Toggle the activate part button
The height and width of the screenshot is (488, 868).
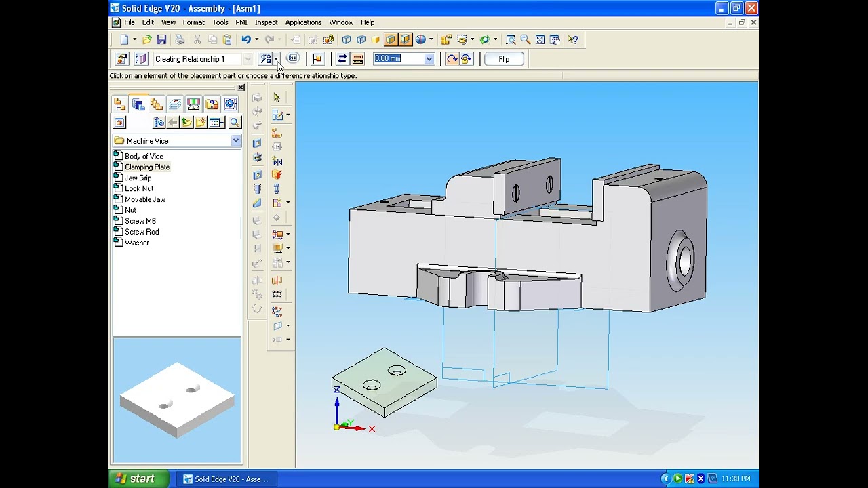pos(317,59)
